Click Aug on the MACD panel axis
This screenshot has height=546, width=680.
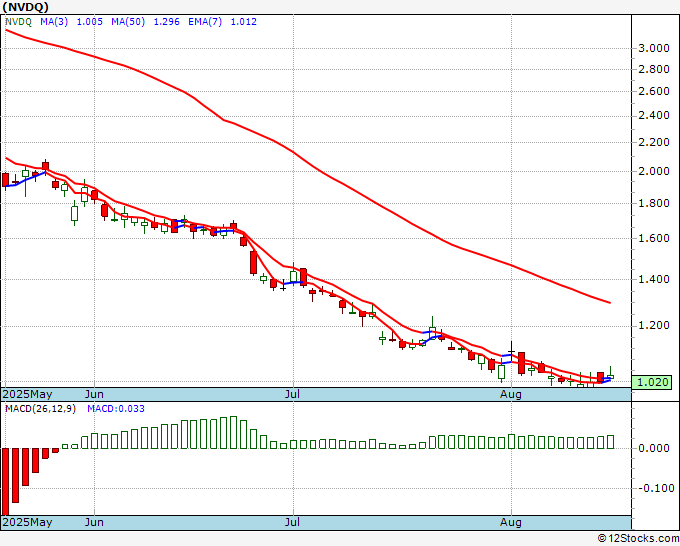[510, 522]
